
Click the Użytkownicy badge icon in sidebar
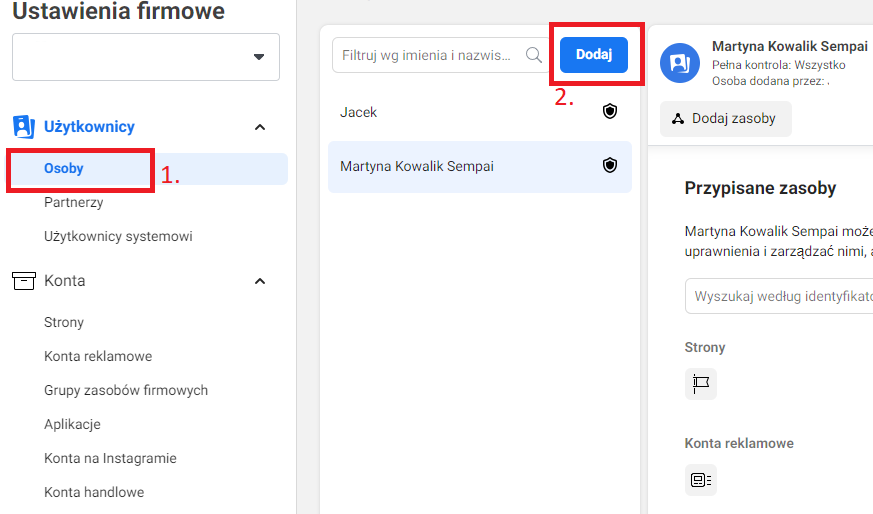coord(24,127)
